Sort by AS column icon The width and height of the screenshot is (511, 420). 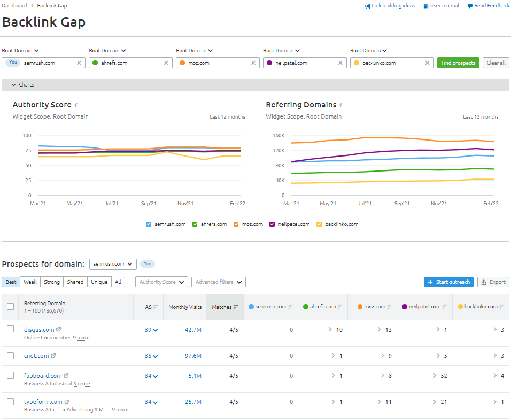(x=156, y=307)
